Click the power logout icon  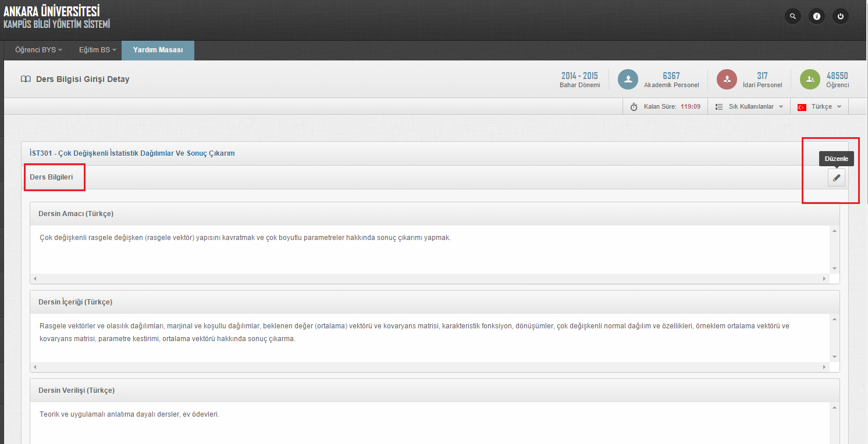(x=841, y=16)
